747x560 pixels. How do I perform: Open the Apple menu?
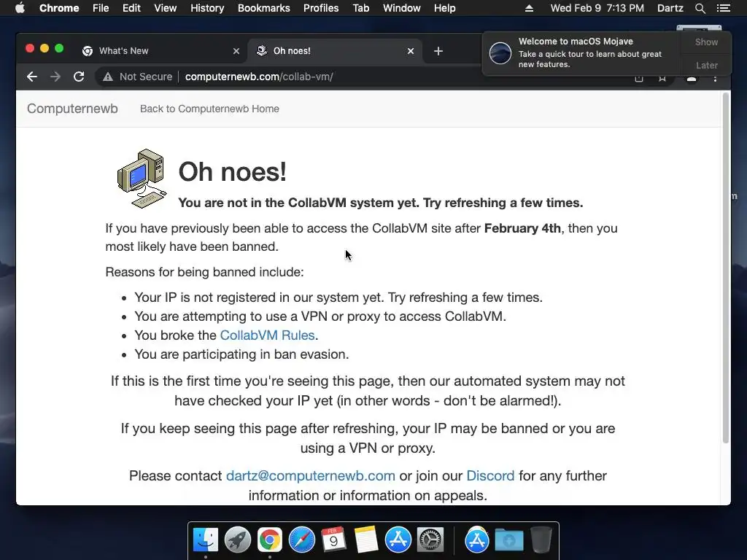point(20,8)
